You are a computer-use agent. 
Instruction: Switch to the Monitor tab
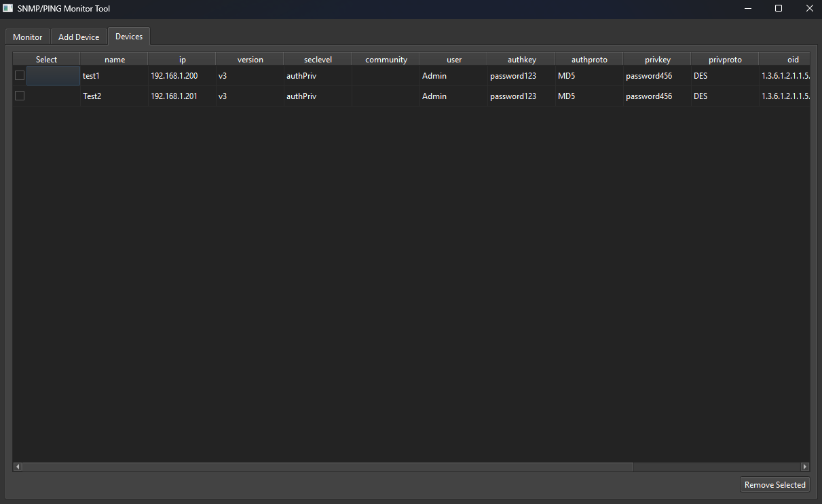point(27,37)
